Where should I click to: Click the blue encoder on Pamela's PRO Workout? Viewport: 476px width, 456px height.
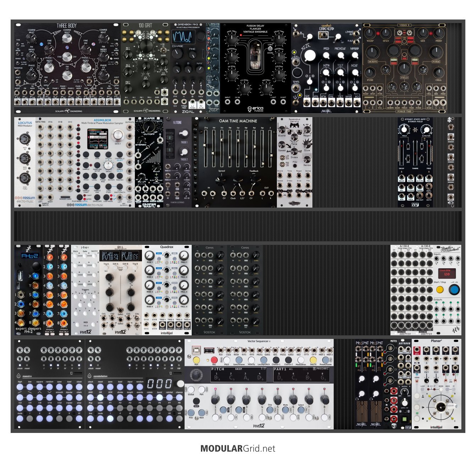(x=454, y=290)
